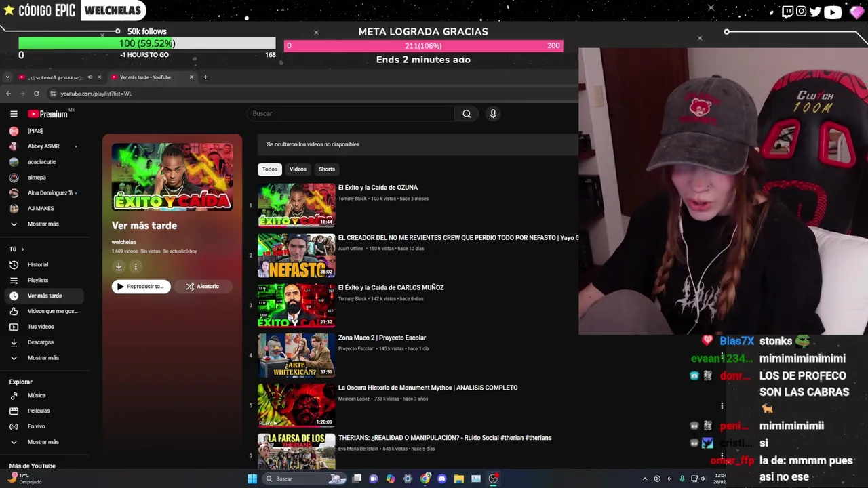The width and height of the screenshot is (868, 488).
Task: Close the Ver más tarde browser tab
Action: tap(191, 77)
